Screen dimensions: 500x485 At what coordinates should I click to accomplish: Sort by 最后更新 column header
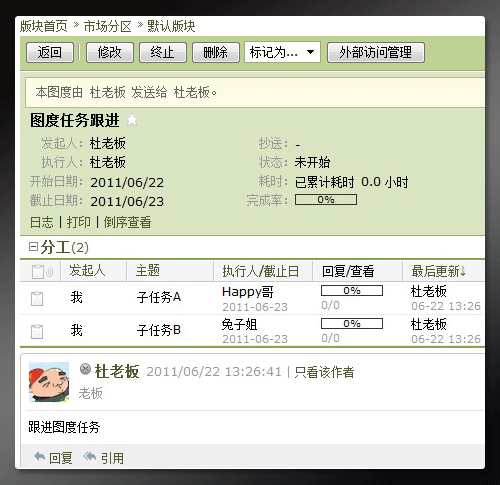tap(435, 271)
